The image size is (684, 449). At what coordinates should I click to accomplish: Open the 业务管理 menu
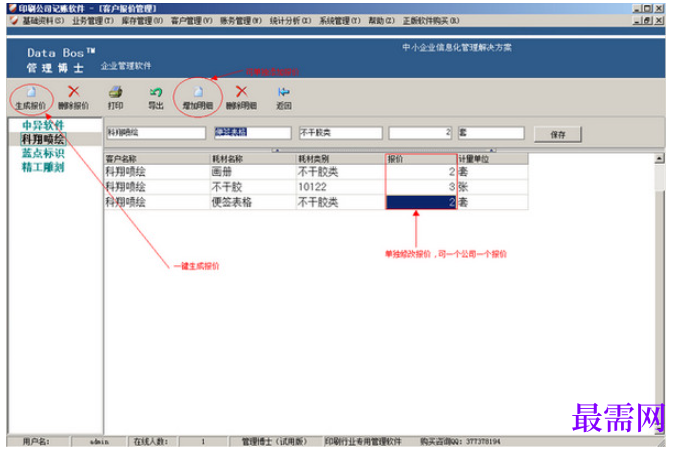tap(93, 21)
